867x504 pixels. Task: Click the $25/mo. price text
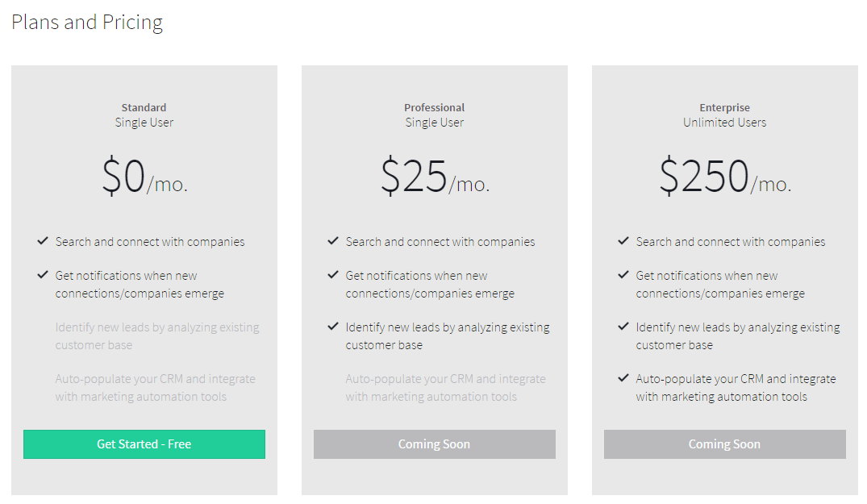tap(436, 177)
